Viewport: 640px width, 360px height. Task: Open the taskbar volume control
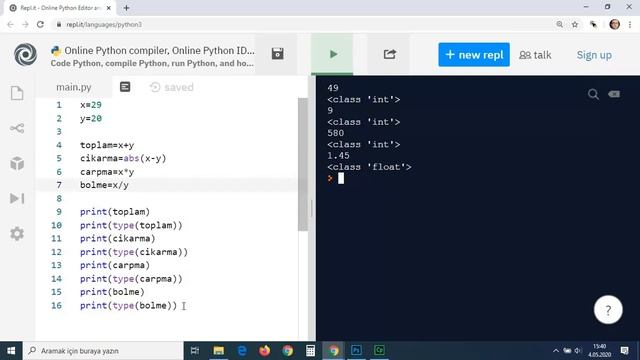tap(578, 351)
